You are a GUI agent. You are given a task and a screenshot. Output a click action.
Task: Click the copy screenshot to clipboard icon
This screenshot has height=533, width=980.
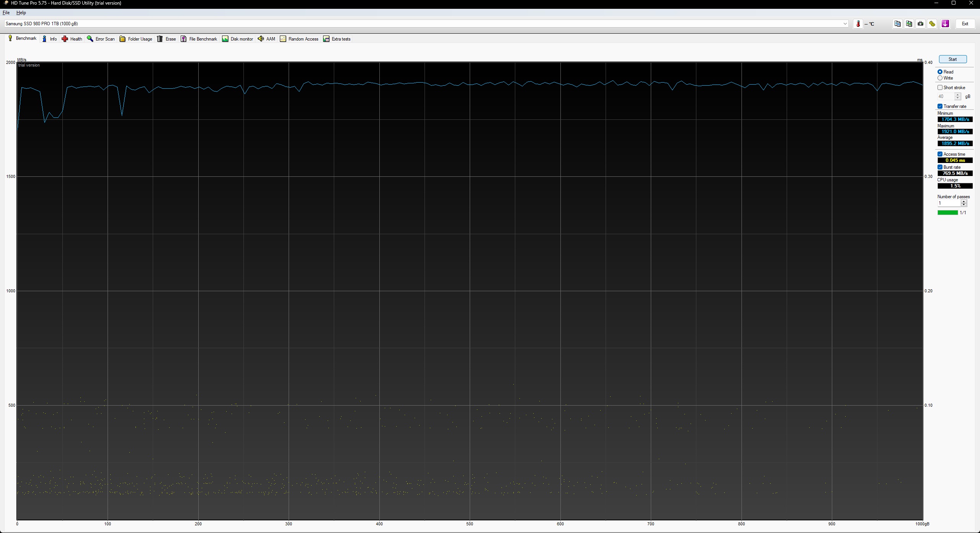coord(909,24)
